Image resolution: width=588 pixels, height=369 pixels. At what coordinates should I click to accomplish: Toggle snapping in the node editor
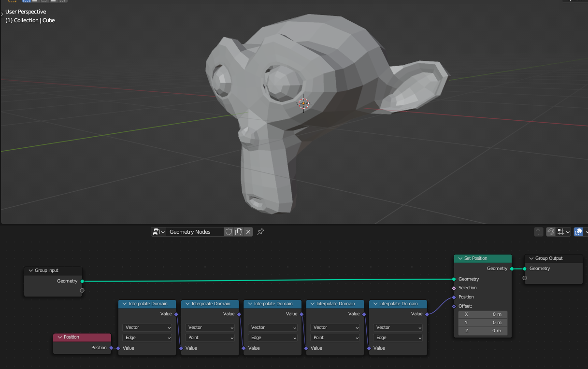click(550, 232)
